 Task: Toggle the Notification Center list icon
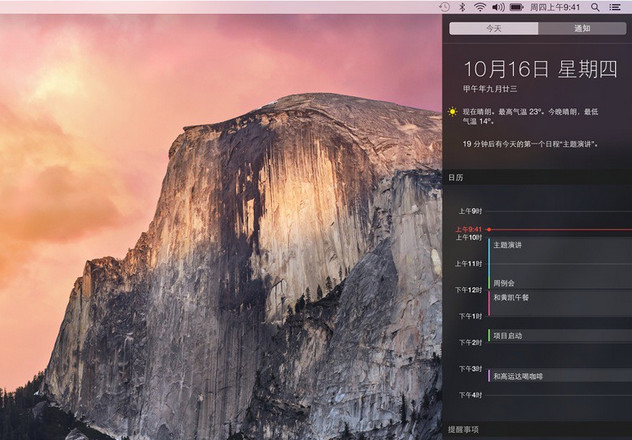tap(615, 7)
